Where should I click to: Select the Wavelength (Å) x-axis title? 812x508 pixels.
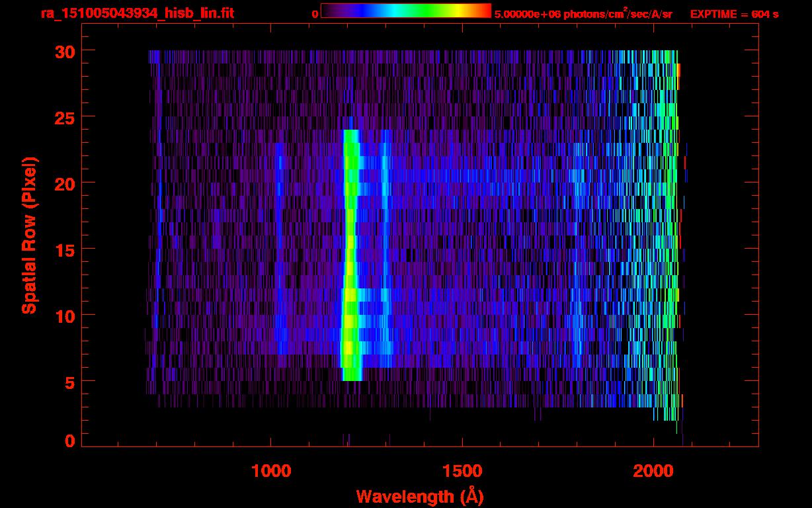pos(415,496)
